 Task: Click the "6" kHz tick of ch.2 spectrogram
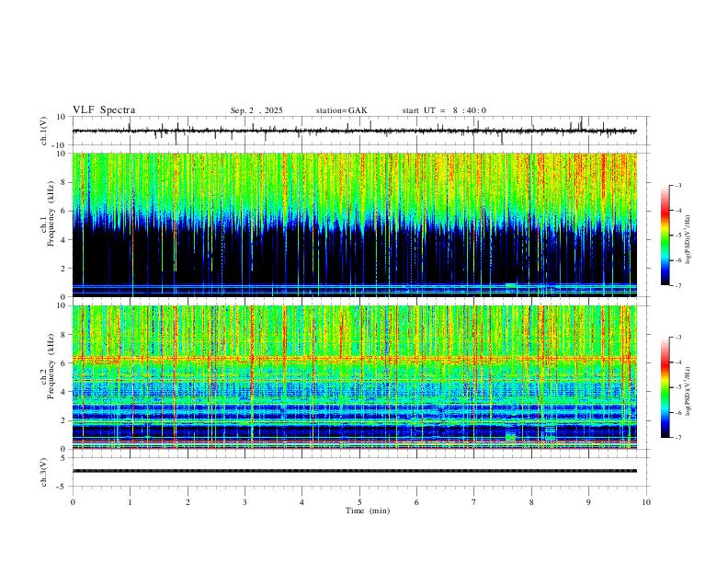point(63,363)
